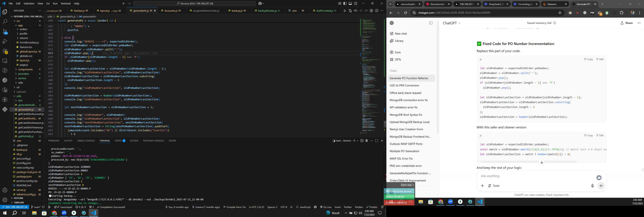
Task: Open Chrome Extensions puzzle icon
Action: (x=622, y=13)
